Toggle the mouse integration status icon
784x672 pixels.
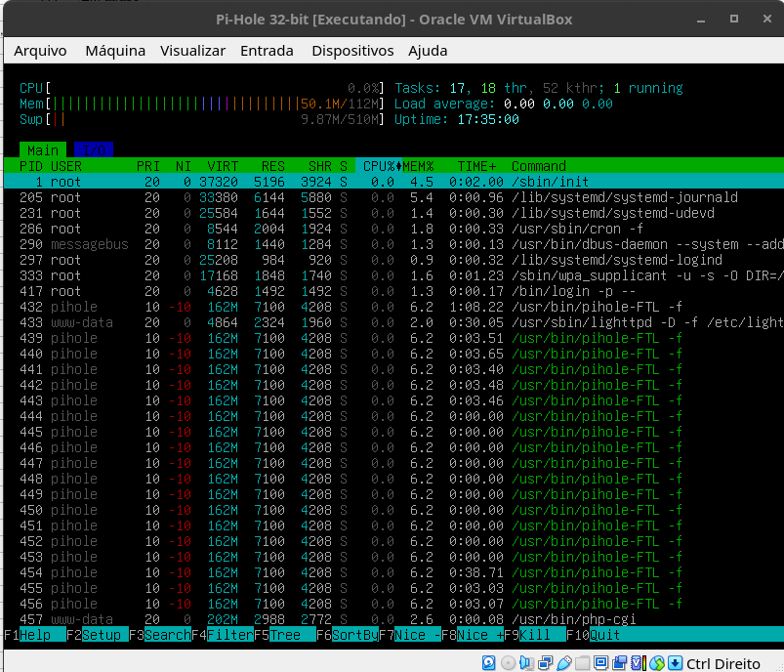[x=657, y=663]
